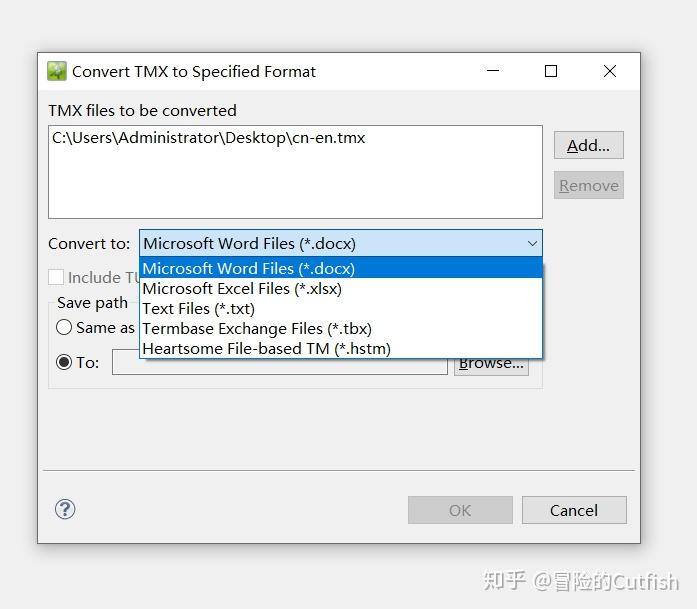The image size is (697, 609).
Task: Click the Cancel button
Action: pyautogui.click(x=574, y=510)
